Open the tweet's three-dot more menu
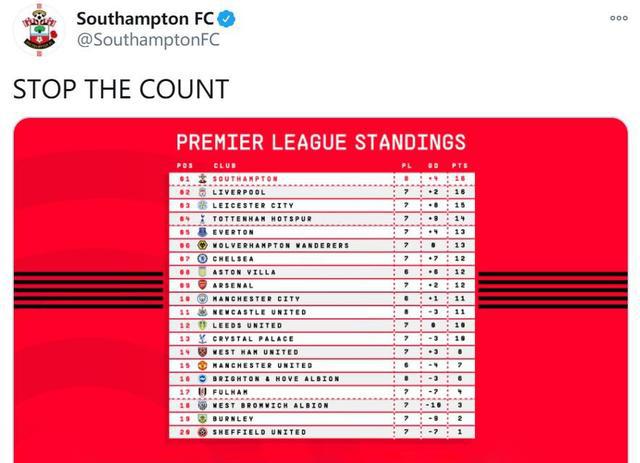This screenshot has height=463, width=640. tap(618, 19)
